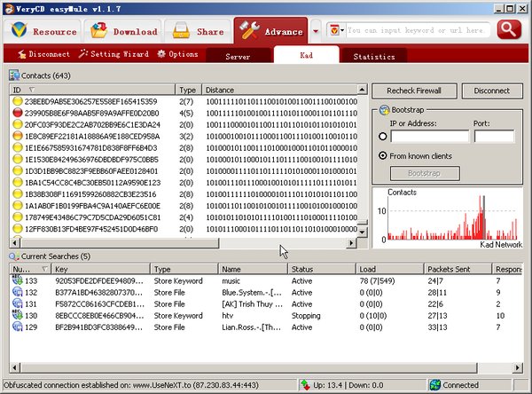Launch the Setting Wizard
The image size is (532, 394).
click(x=114, y=54)
